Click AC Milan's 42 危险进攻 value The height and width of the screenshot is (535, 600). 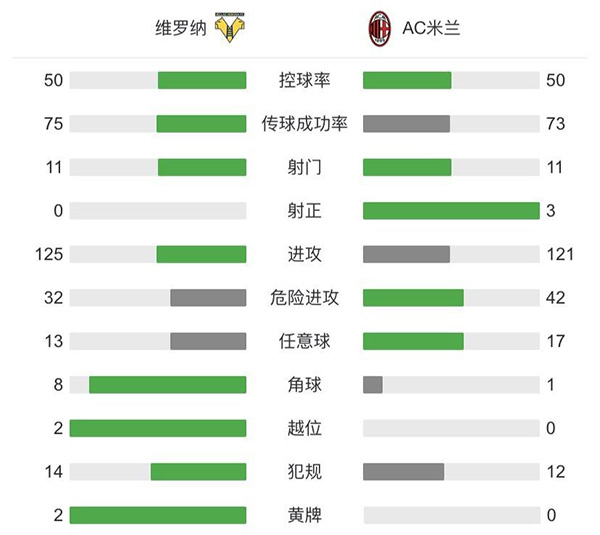click(556, 297)
